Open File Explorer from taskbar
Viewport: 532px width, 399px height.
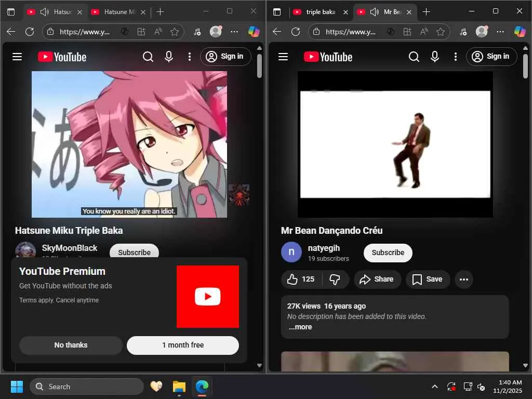(x=179, y=387)
